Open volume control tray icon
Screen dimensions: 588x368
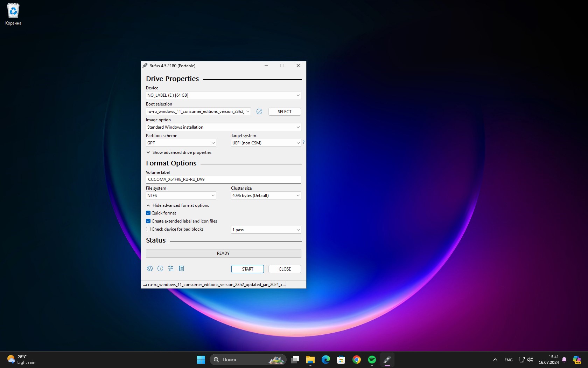(530, 360)
